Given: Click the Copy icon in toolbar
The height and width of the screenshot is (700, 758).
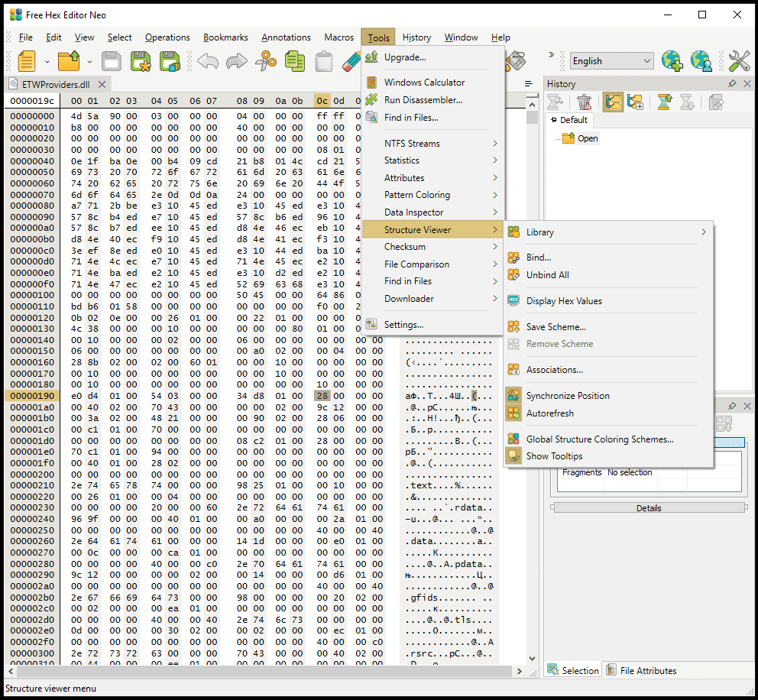Looking at the screenshot, I should [x=294, y=61].
